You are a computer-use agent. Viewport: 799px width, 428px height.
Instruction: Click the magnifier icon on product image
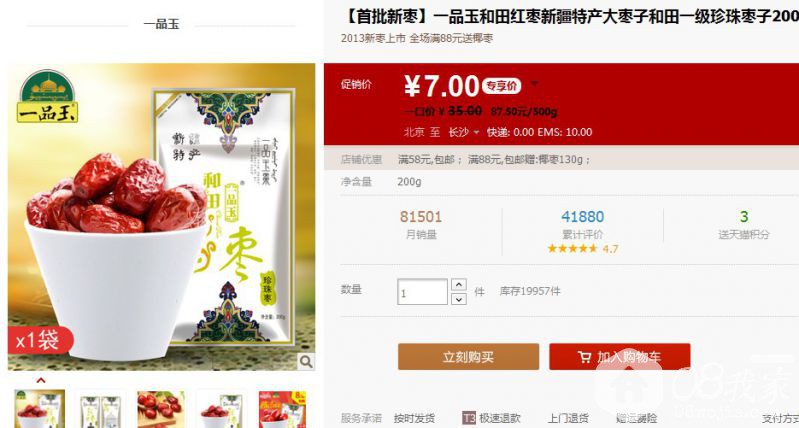(306, 362)
